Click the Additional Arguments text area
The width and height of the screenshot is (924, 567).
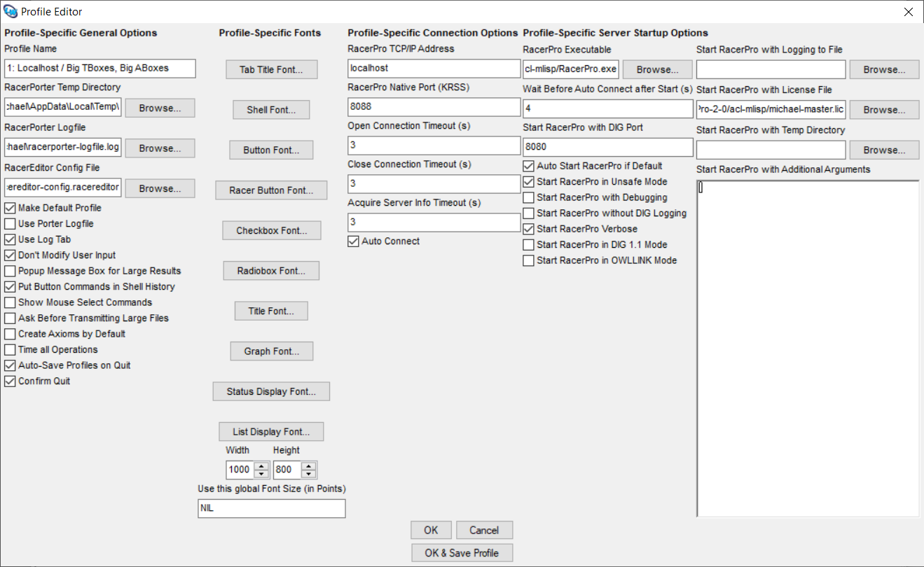pos(808,349)
